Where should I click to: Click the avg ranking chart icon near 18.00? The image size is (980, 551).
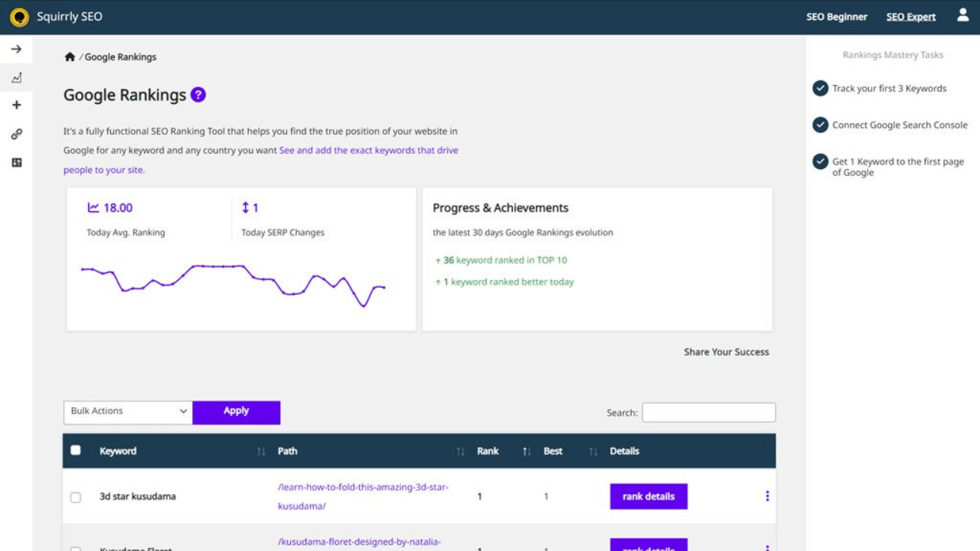click(x=93, y=207)
